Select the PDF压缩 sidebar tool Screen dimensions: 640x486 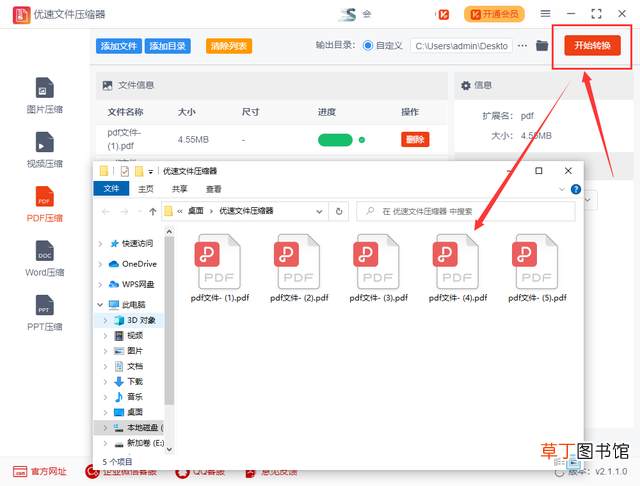pos(44,204)
